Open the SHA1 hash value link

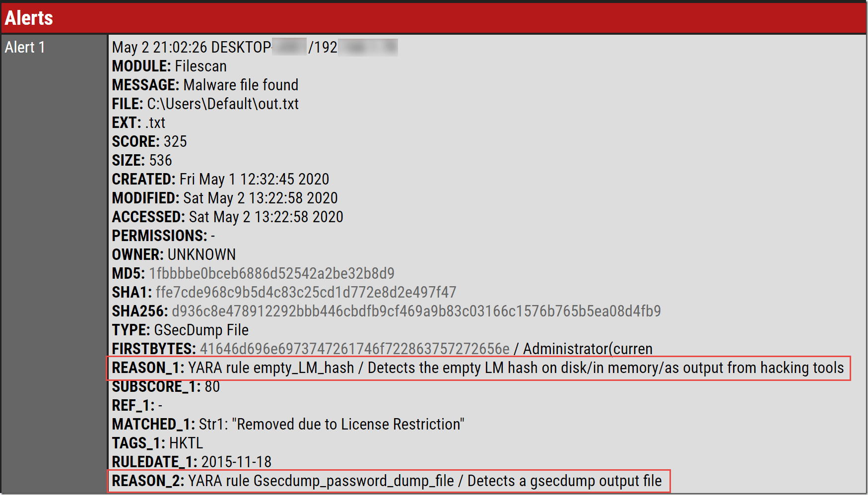[x=306, y=292]
